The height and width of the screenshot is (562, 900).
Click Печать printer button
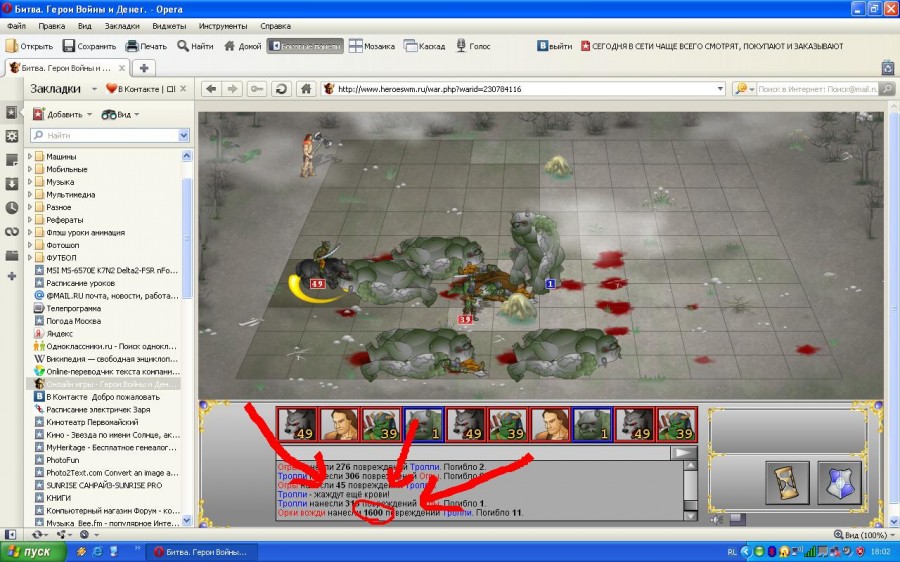(x=146, y=46)
